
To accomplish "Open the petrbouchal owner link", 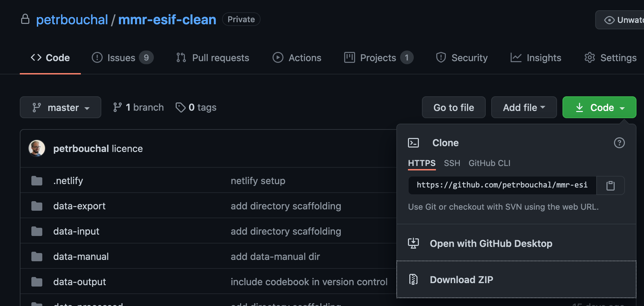I will [x=72, y=19].
